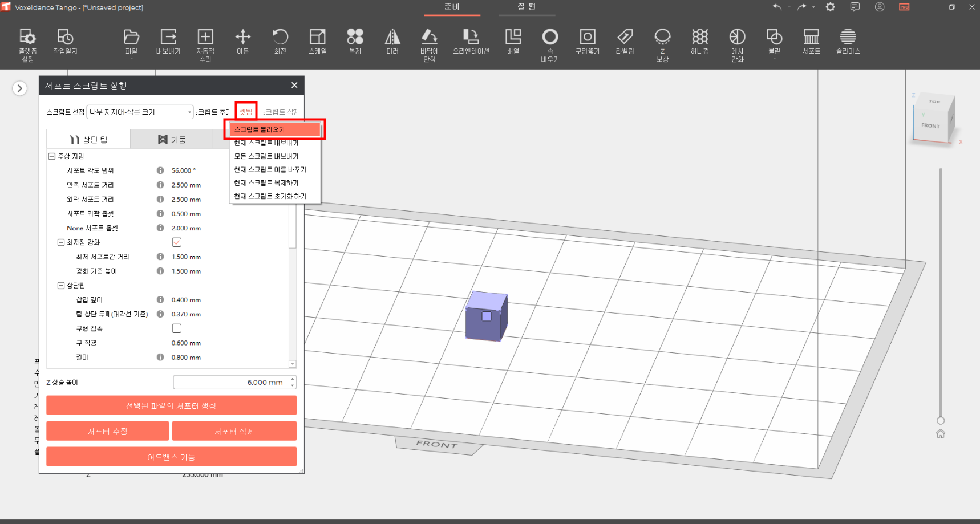Enable the 구형 접촉 checkbox

click(177, 328)
